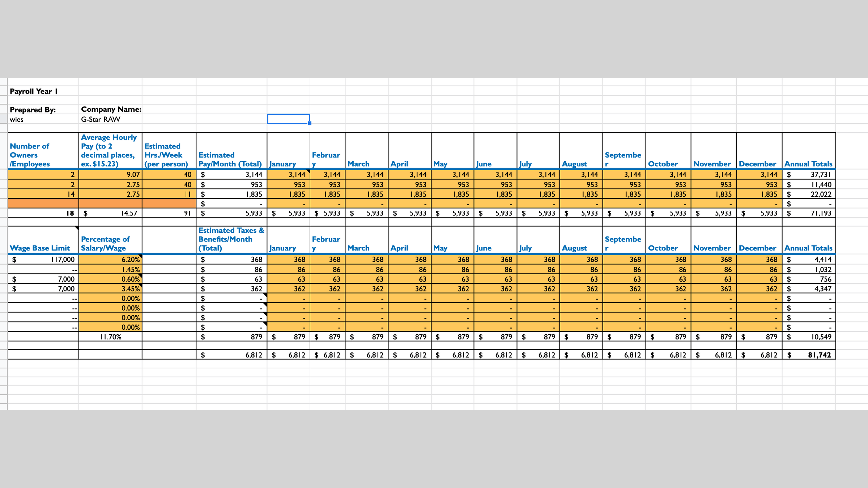
Task: Click the combined monthly total '6,812' in Total column
Action: click(231, 355)
